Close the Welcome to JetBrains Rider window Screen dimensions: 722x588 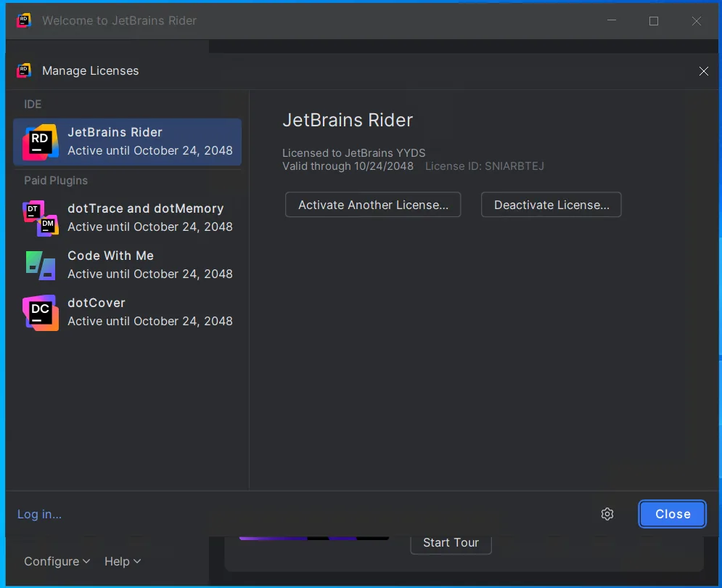(x=696, y=21)
